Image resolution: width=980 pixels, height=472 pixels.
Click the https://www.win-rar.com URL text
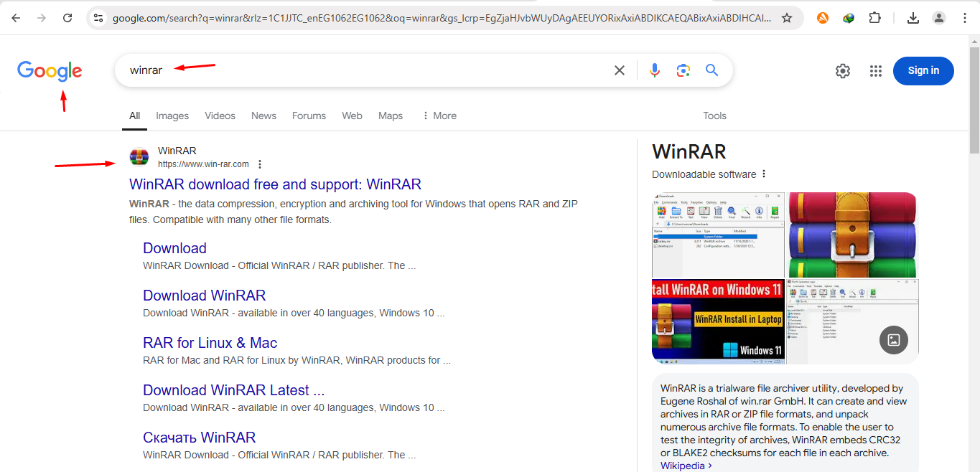click(203, 164)
